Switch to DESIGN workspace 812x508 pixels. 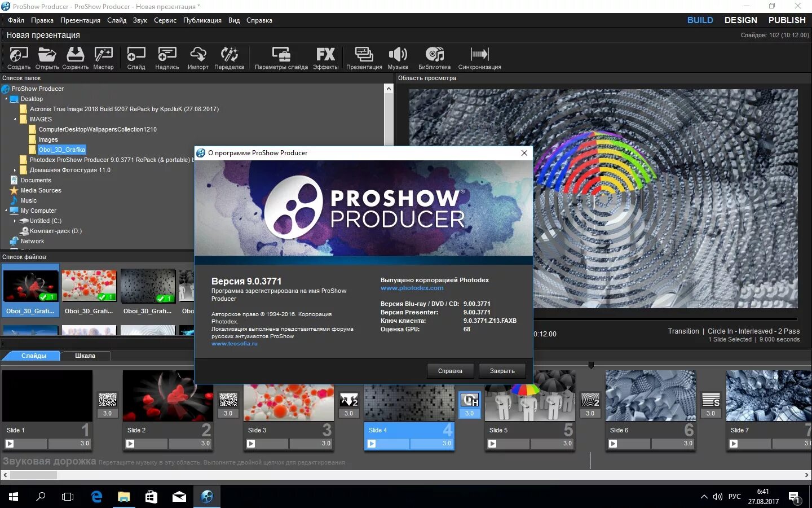[x=740, y=20]
